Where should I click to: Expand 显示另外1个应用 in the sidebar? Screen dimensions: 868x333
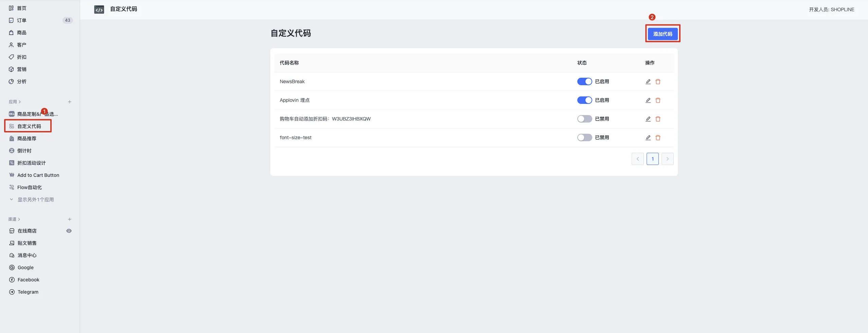pos(35,200)
